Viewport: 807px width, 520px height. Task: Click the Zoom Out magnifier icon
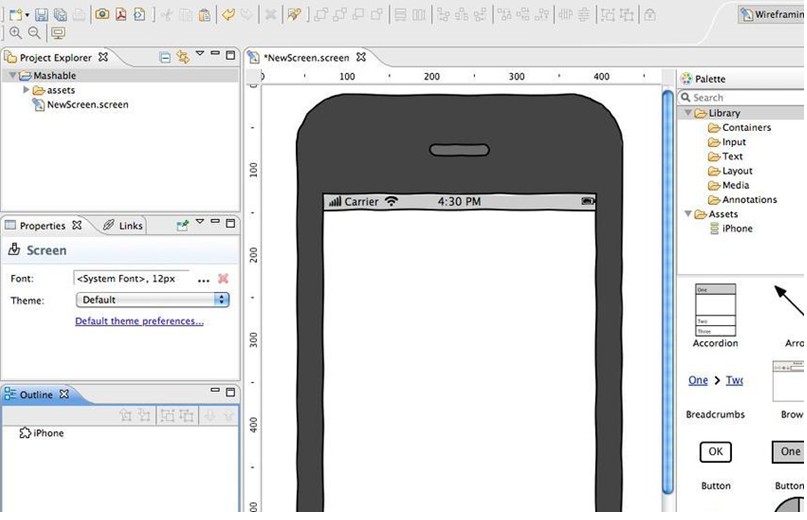point(35,34)
